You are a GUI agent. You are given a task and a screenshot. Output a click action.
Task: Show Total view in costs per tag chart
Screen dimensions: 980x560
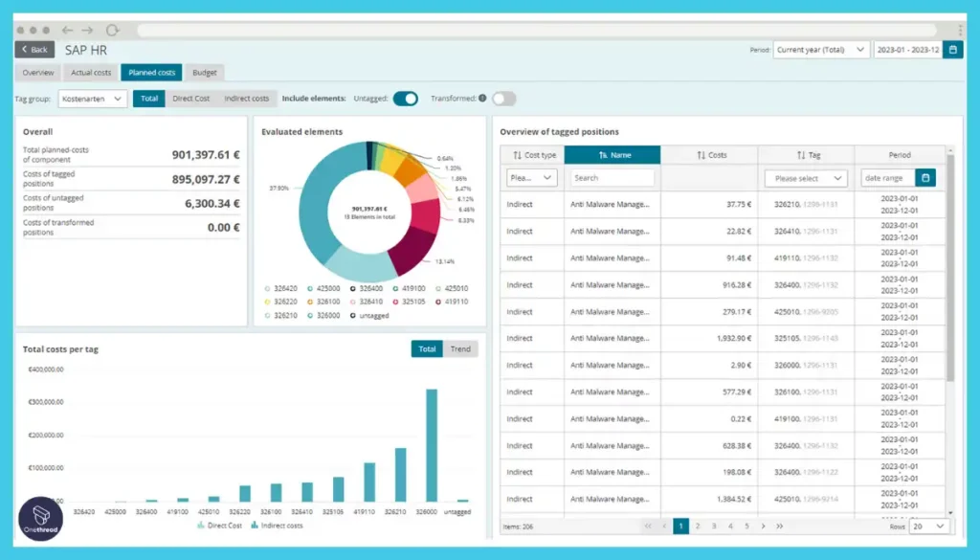coord(427,348)
